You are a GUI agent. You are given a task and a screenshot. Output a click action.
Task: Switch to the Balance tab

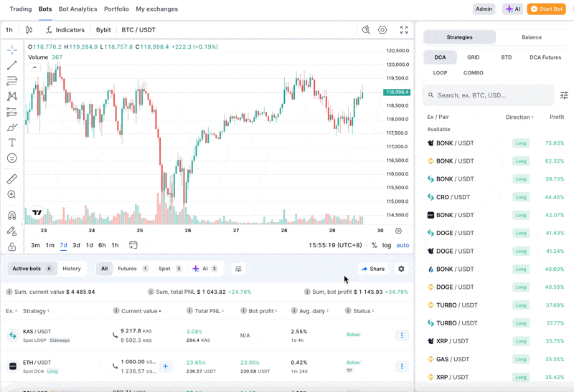pos(532,37)
